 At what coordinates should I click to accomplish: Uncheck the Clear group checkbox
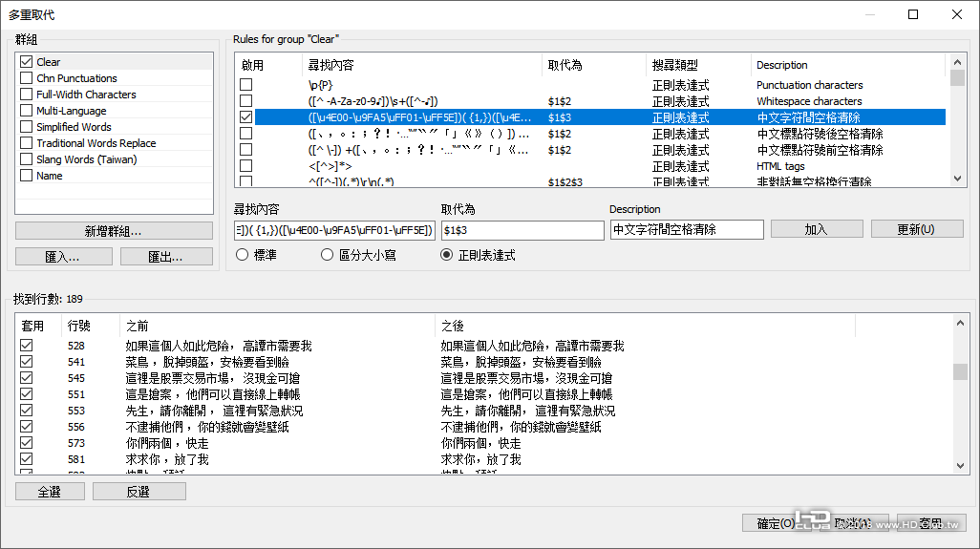pos(26,62)
